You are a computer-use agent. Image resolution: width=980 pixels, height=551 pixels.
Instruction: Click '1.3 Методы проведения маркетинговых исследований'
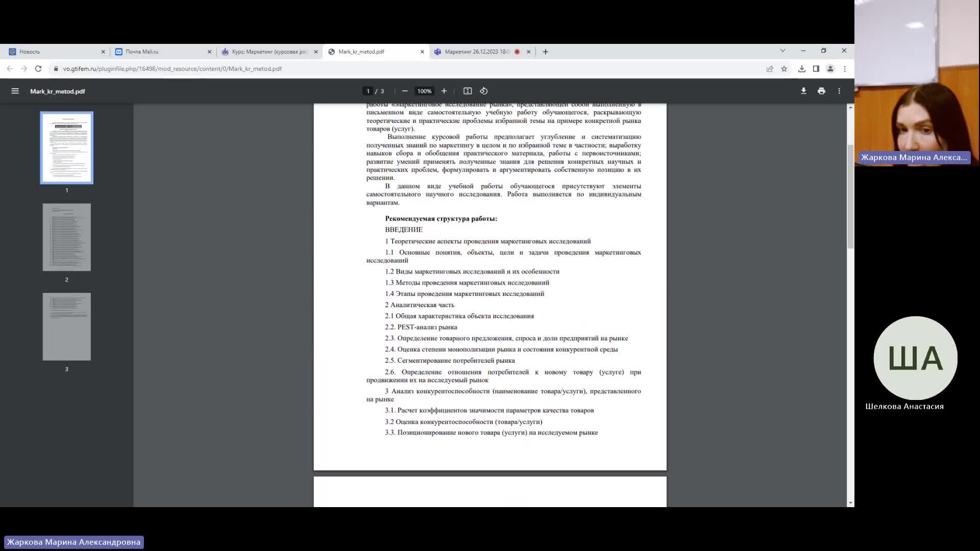pos(467,282)
